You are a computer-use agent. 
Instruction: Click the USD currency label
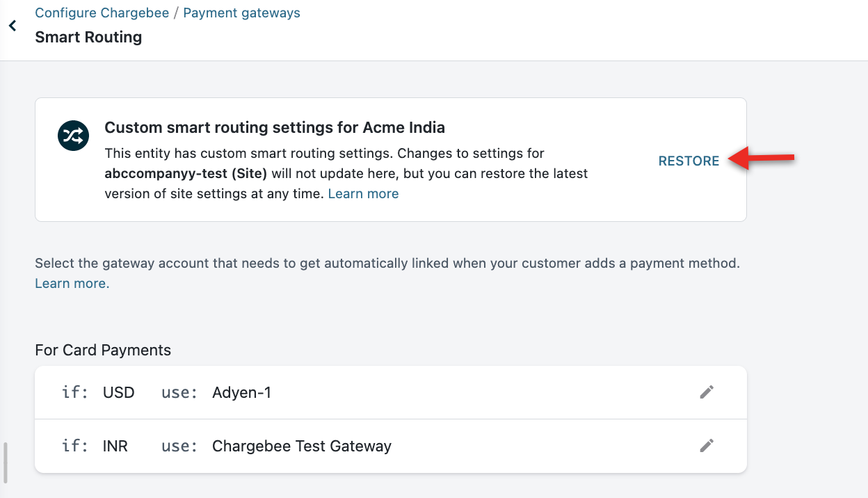(118, 393)
